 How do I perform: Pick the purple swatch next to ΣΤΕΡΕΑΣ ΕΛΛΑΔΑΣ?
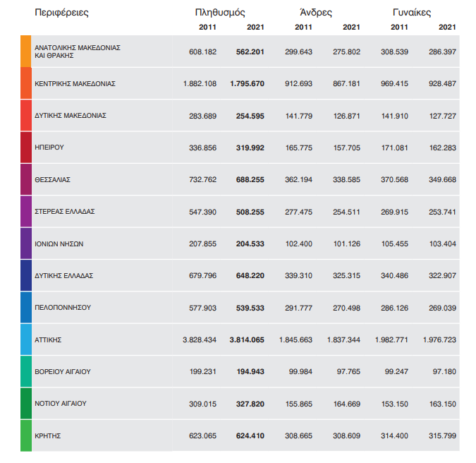pos(26,211)
